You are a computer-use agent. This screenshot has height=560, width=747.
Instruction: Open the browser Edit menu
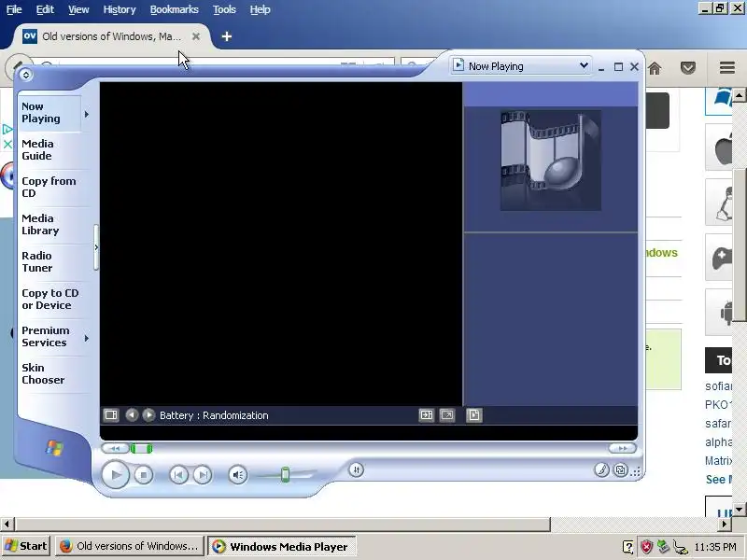45,9
